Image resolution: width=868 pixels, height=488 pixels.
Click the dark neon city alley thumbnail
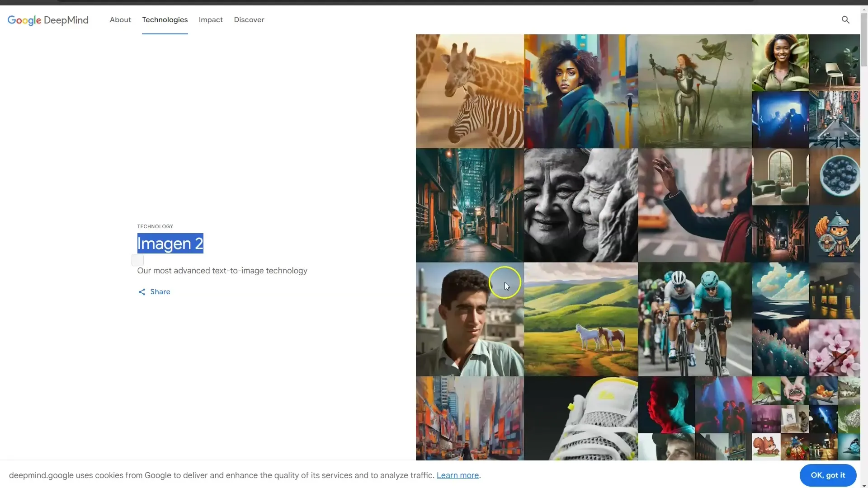pos(469,205)
